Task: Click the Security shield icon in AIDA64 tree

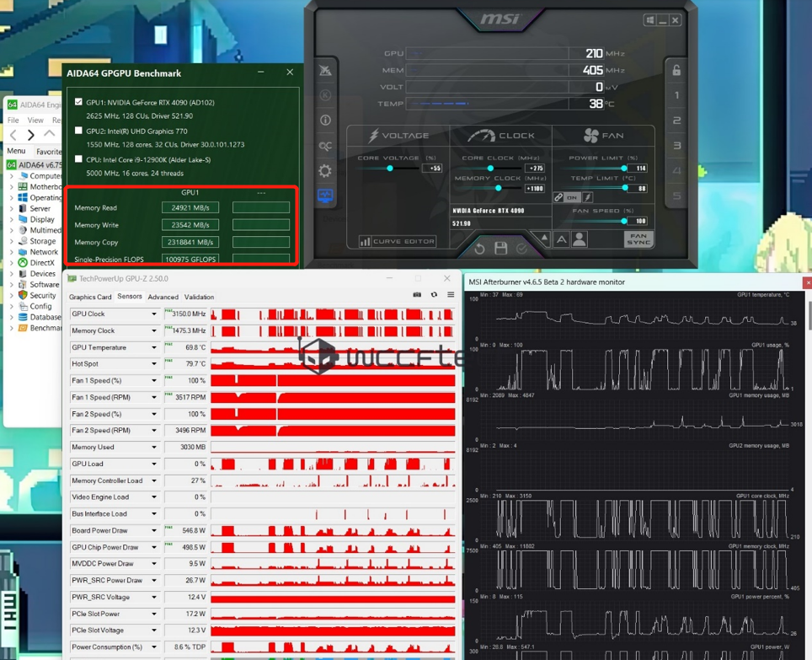Action: [x=23, y=295]
